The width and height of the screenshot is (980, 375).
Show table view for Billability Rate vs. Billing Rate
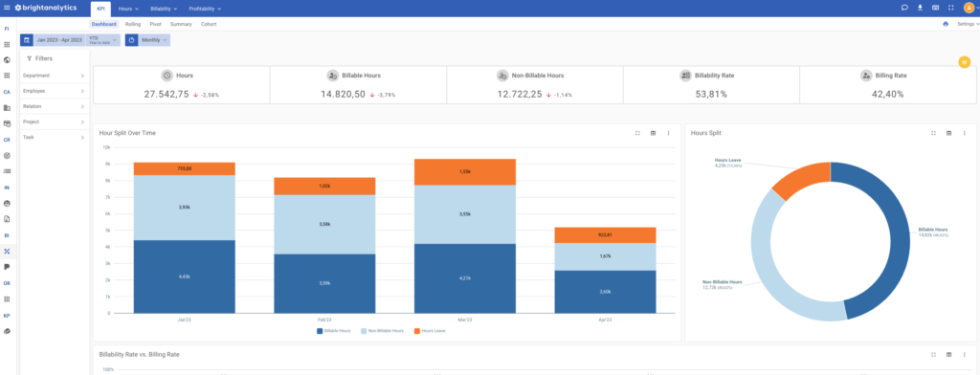pyautogui.click(x=948, y=354)
